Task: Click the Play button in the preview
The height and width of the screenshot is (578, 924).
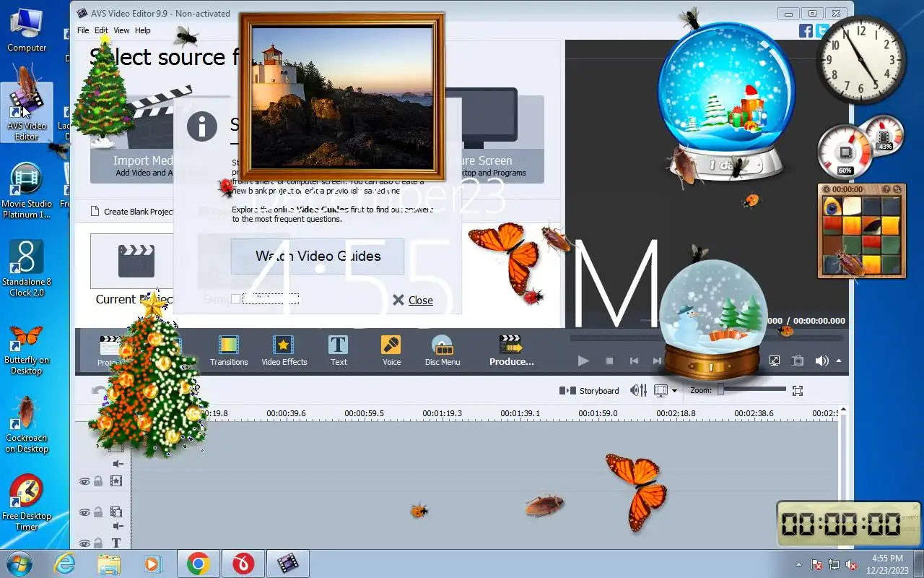Action: (583, 361)
